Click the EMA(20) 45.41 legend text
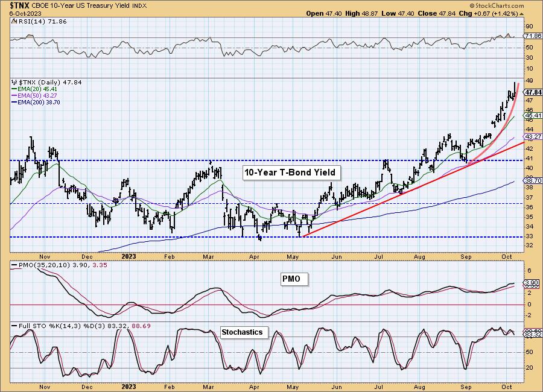 37,89
